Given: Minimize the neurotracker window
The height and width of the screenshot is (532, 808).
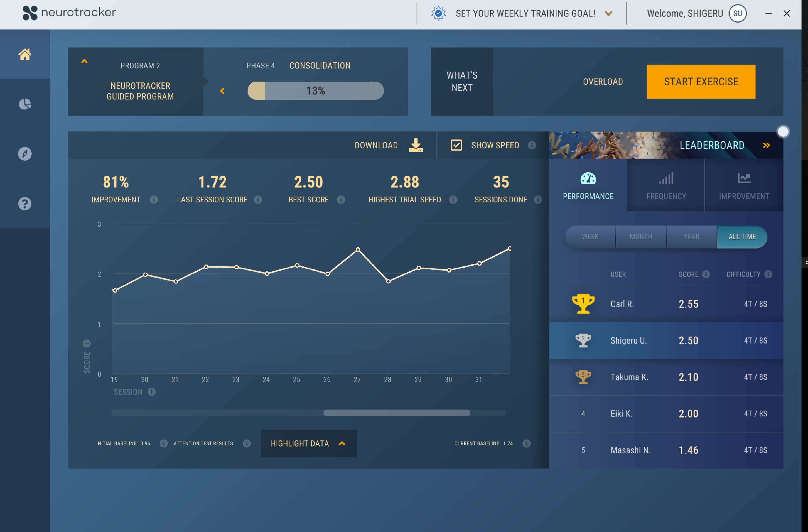Looking at the screenshot, I should point(768,13).
